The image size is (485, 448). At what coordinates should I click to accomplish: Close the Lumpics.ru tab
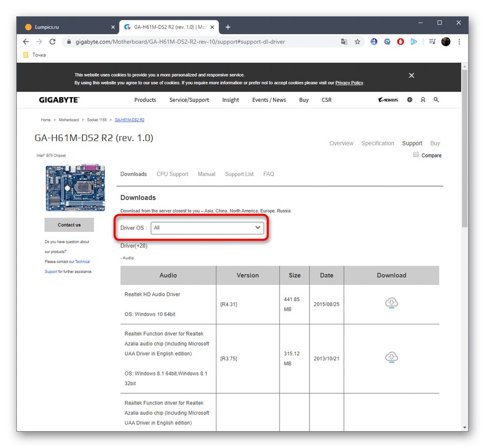113,27
